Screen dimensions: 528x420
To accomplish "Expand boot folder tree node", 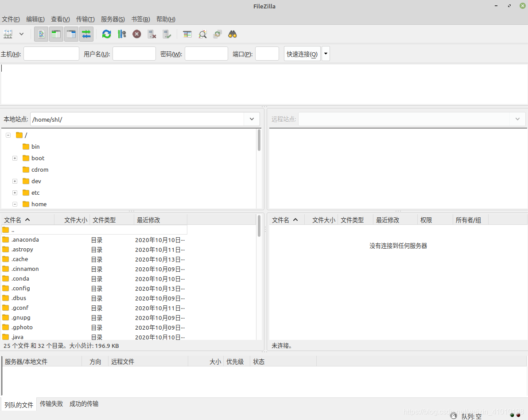I will 15,158.
